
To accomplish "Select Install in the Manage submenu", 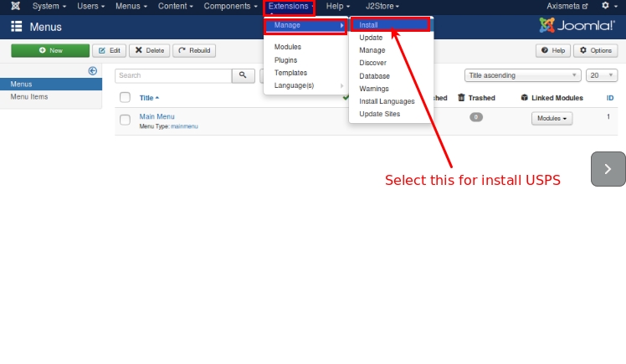I will click(x=391, y=25).
